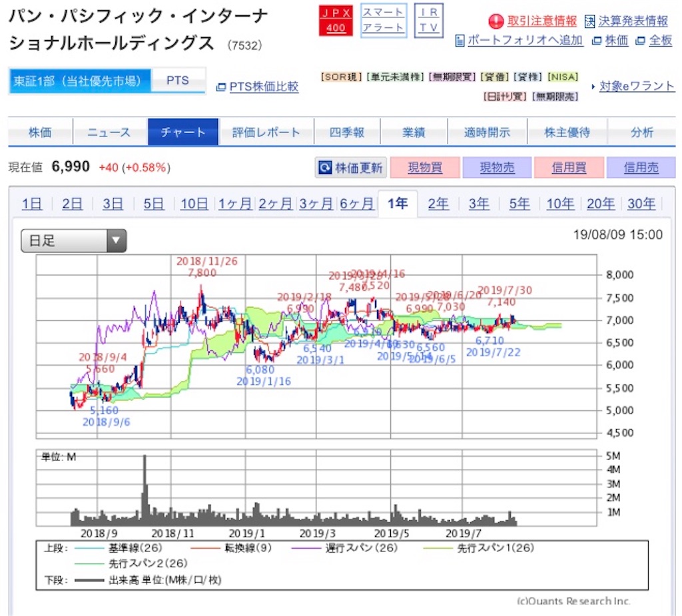
Task: Open the 四季報 tab
Action: 346,132
